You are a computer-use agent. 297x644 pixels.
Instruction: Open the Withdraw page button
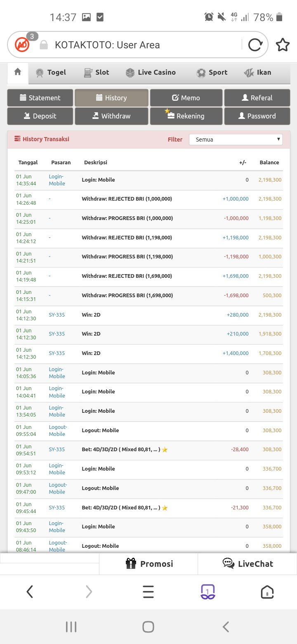(111, 116)
